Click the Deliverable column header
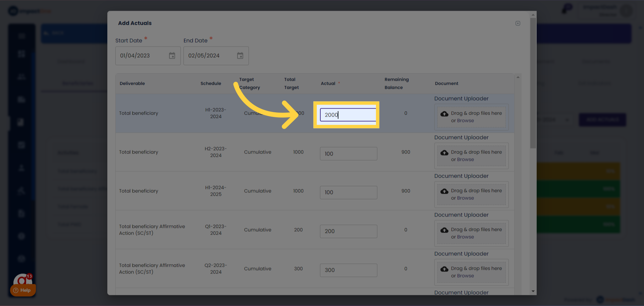The width and height of the screenshot is (644, 306). [132, 83]
